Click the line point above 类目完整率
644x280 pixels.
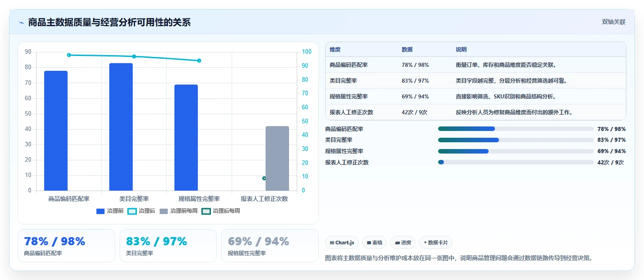[x=134, y=56]
